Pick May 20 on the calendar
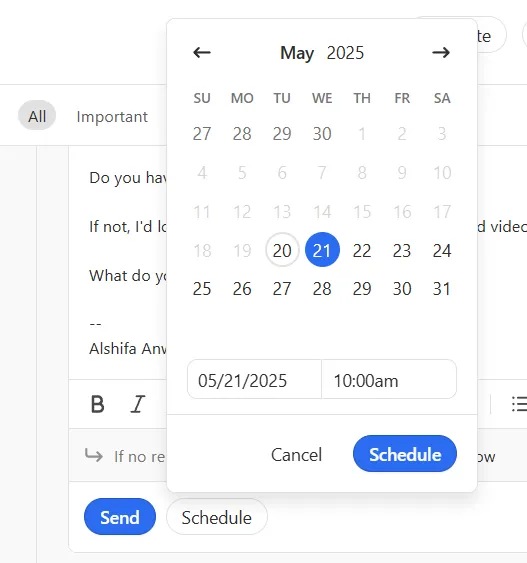The height and width of the screenshot is (563, 527). pyautogui.click(x=282, y=250)
